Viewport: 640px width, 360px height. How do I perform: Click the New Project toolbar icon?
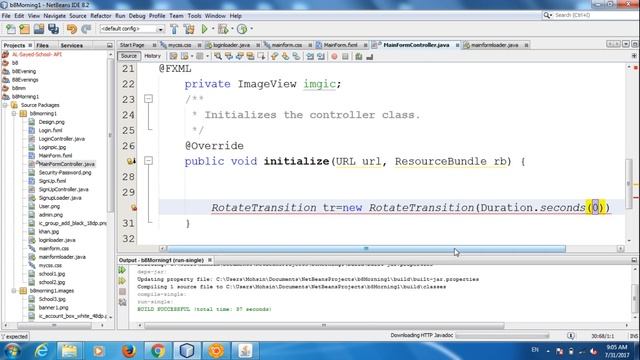coord(24,29)
